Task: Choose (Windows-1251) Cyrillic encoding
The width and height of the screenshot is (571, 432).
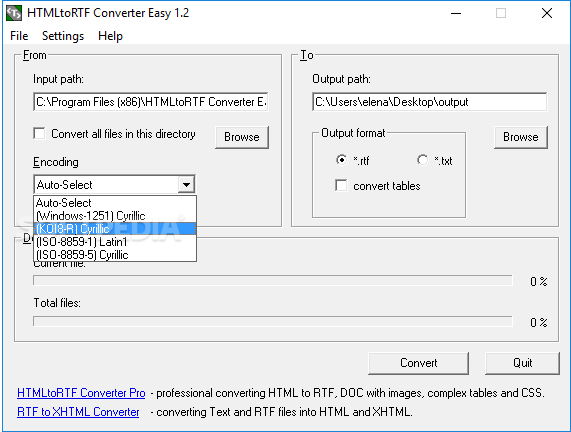Action: [115, 216]
